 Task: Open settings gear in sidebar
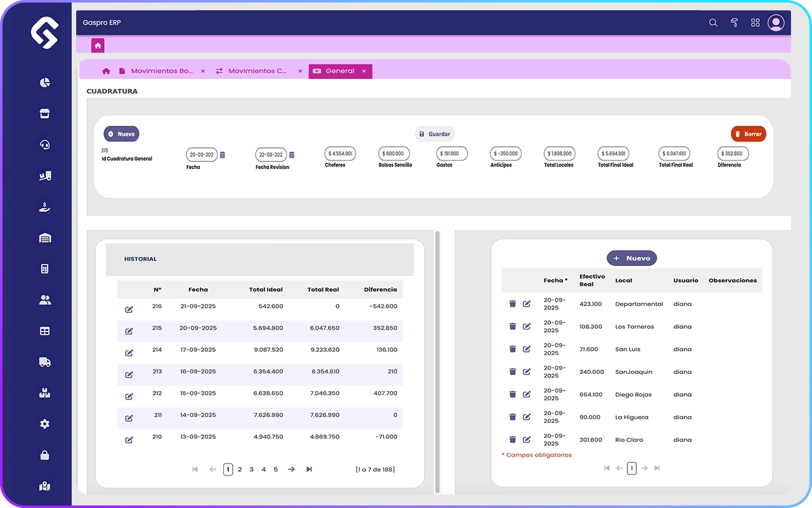click(x=44, y=424)
